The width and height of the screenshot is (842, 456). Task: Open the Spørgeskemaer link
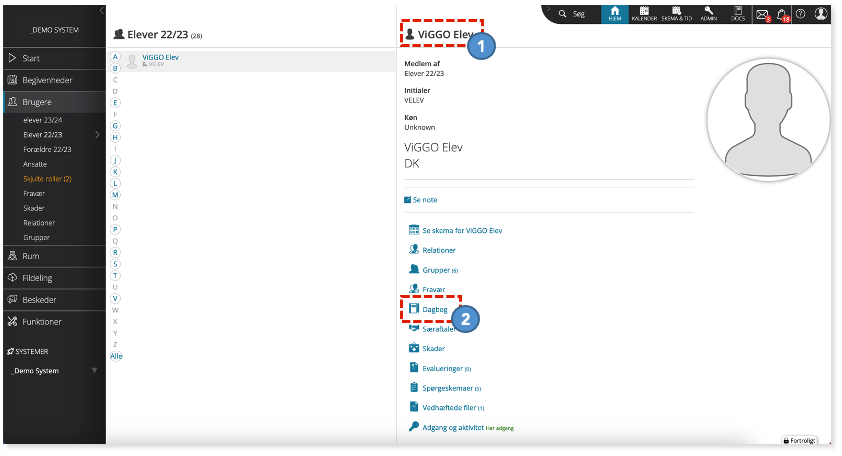point(452,388)
